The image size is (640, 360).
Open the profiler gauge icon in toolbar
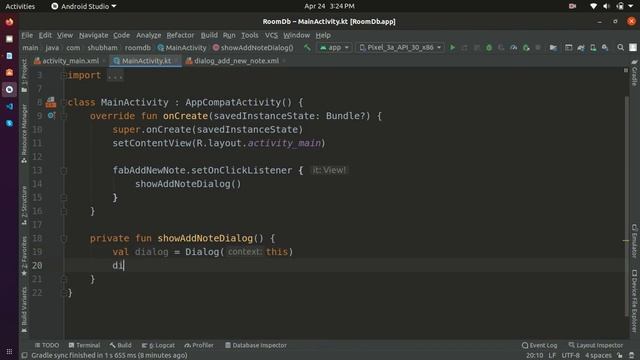pos(513,48)
